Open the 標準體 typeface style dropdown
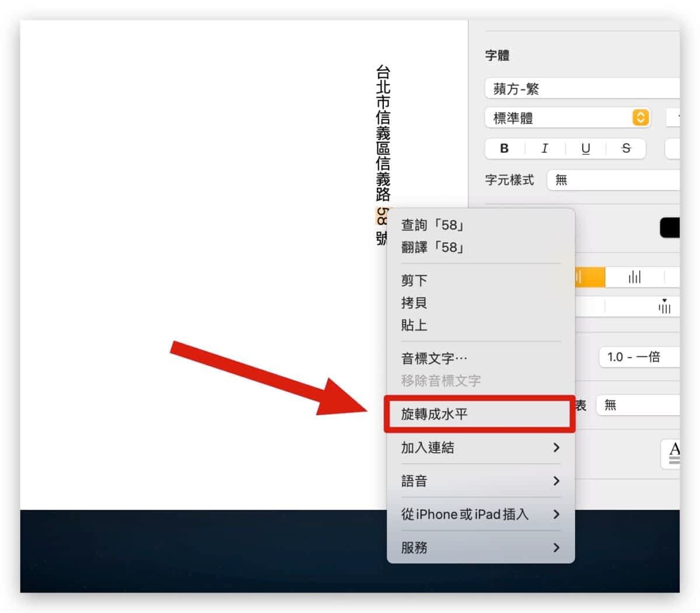Image resolution: width=700 pixels, height=613 pixels. click(x=567, y=118)
